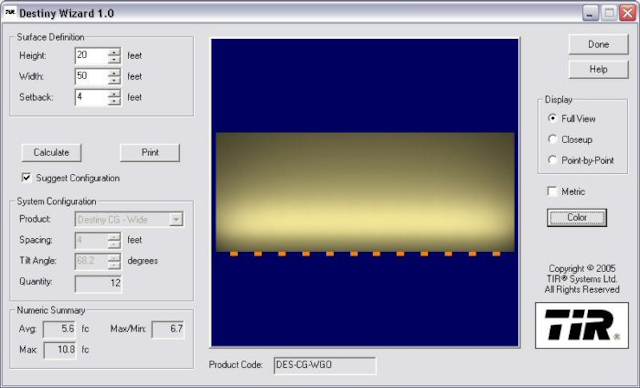Decrease Height using the down spinner arrow
Viewport: 640px width, 388px height.
(x=115, y=60)
